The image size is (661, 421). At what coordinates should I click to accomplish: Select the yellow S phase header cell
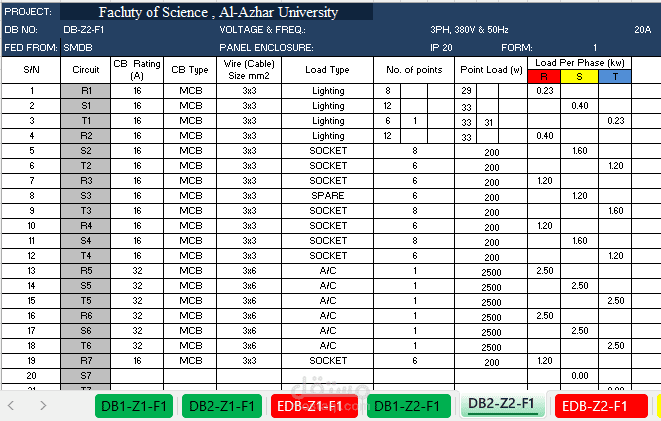(579, 77)
